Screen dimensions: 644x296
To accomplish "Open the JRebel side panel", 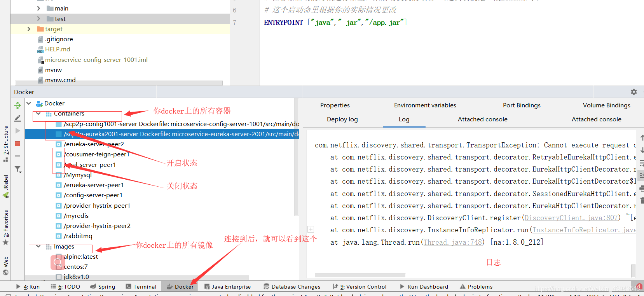I will point(6,186).
